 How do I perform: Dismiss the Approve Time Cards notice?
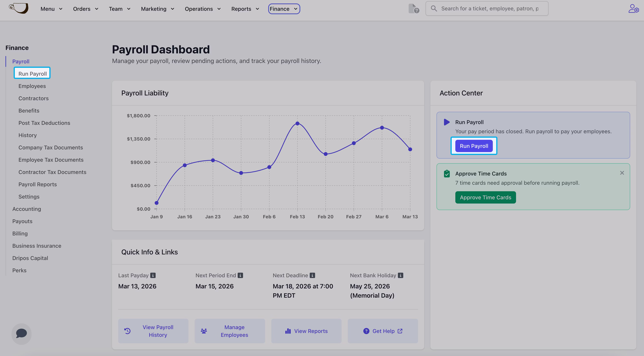[622, 173]
